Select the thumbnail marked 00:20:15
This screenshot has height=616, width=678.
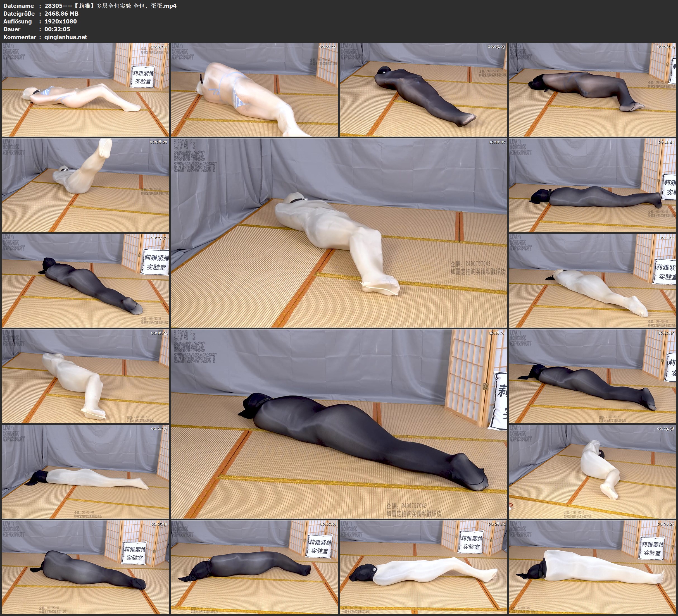coord(593,376)
